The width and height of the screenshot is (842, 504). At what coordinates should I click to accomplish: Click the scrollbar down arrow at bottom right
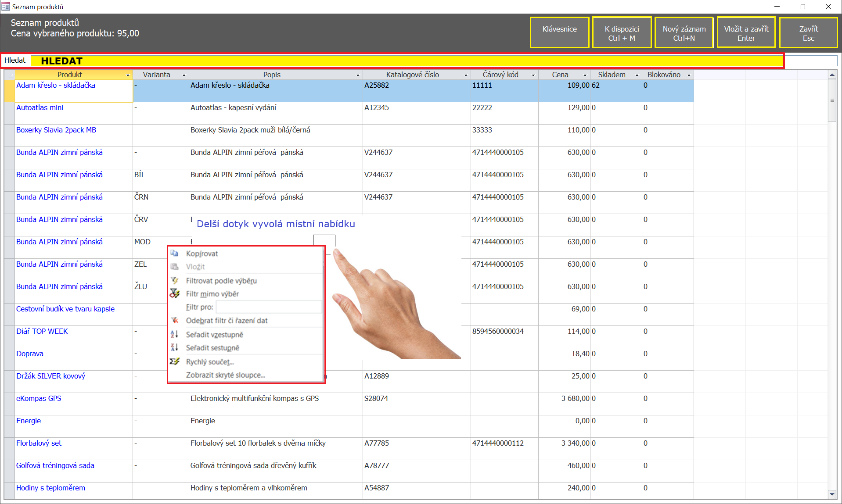pos(832,494)
